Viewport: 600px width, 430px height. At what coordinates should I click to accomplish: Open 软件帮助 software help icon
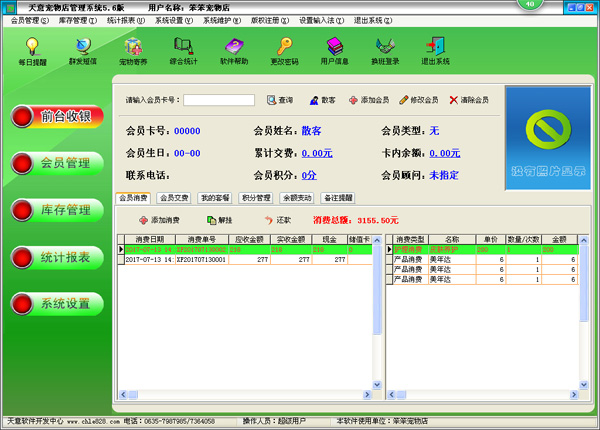tap(234, 51)
